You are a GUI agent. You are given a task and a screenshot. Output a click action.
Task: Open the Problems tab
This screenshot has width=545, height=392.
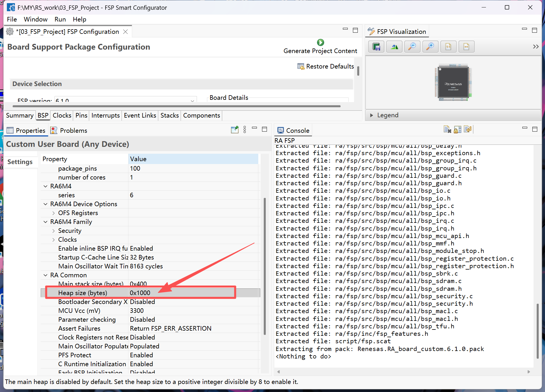tap(69, 130)
